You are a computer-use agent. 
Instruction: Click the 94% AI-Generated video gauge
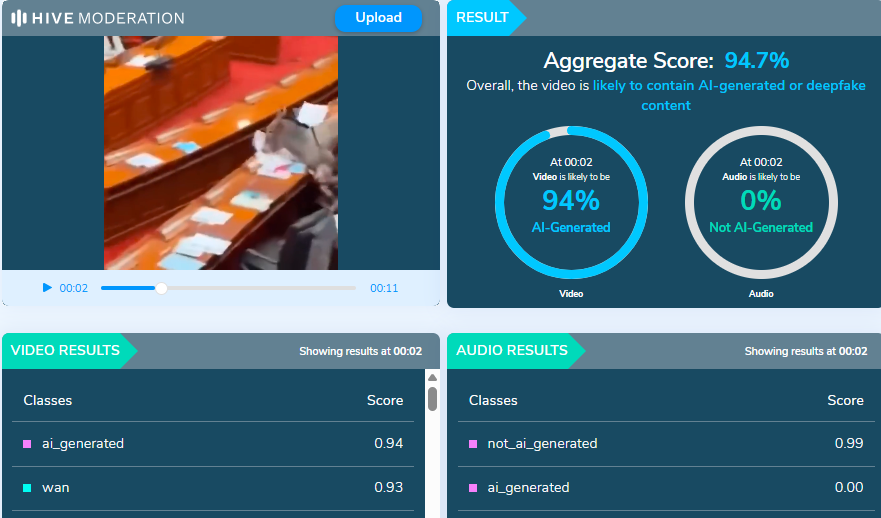click(x=570, y=202)
